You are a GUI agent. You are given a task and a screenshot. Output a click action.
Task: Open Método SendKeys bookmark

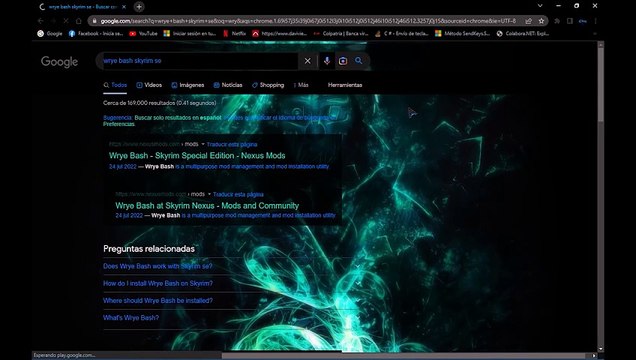click(462, 34)
